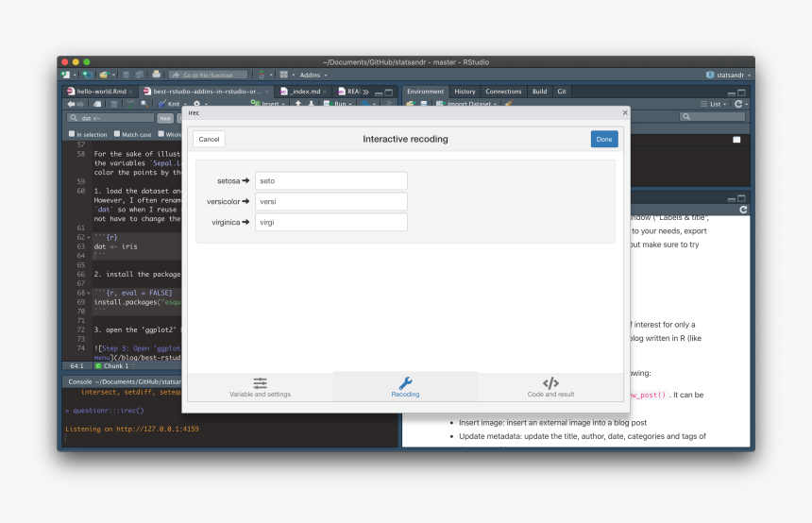
Task: Go back with the editor left arrow icon
Action: click(x=71, y=104)
